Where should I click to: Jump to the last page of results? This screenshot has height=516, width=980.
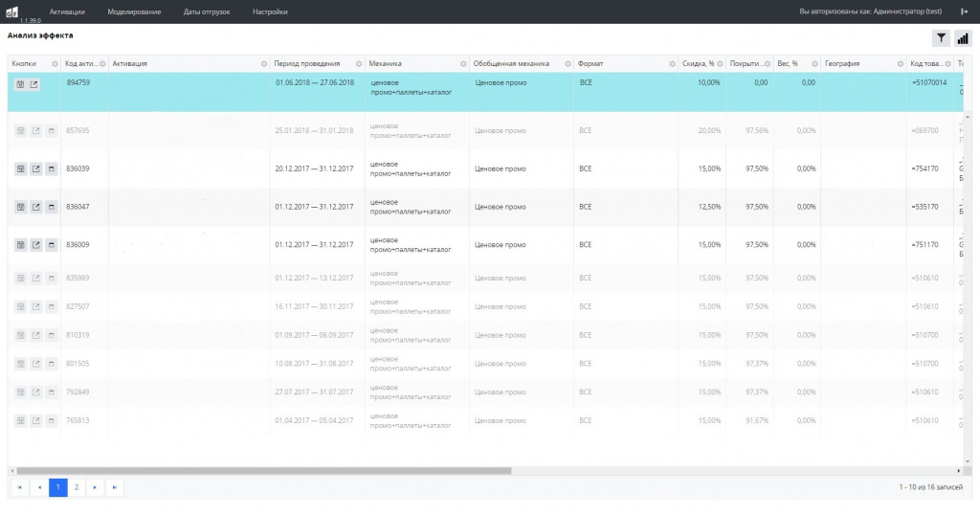click(x=115, y=487)
